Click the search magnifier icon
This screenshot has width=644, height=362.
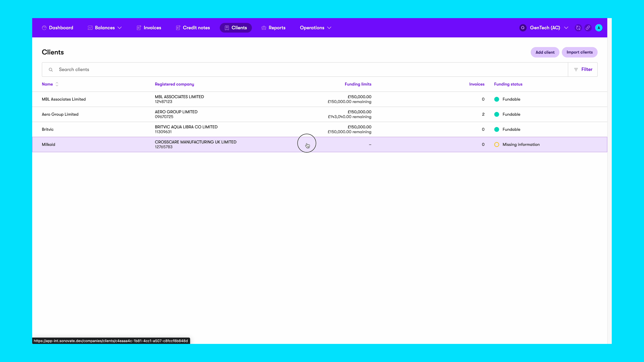tap(51, 69)
